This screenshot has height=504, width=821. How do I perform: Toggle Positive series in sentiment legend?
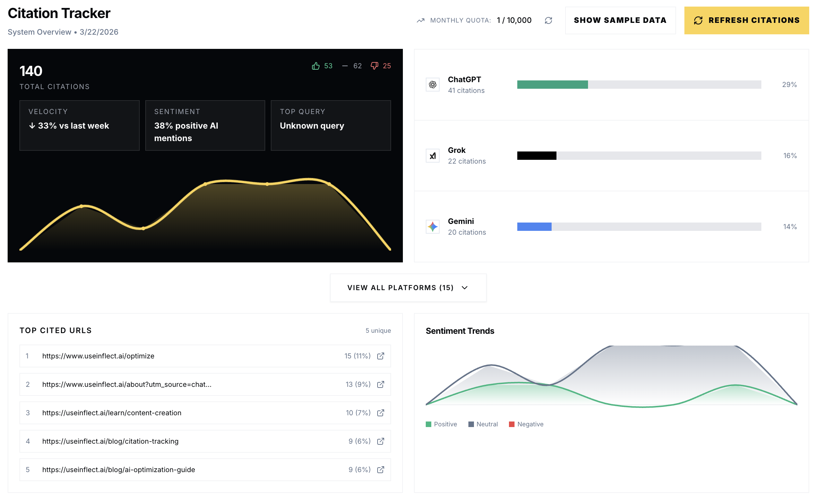441,424
